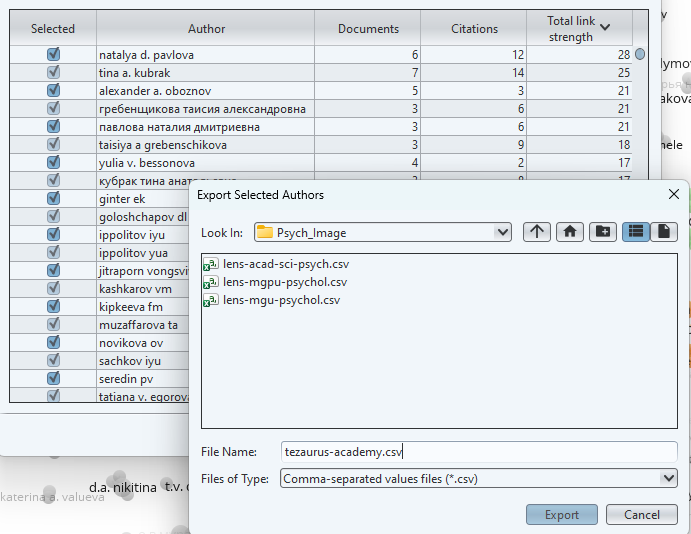Go up one folder level
This screenshot has height=534, width=691.
pyautogui.click(x=537, y=232)
